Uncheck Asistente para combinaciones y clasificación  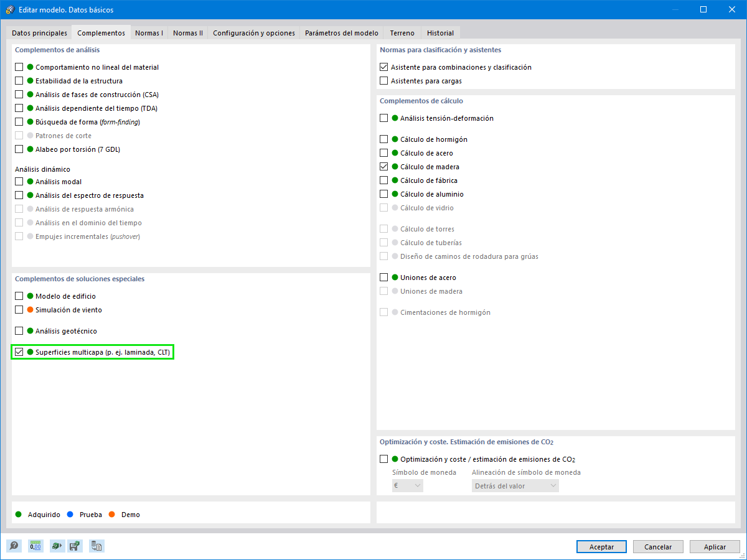click(x=384, y=67)
